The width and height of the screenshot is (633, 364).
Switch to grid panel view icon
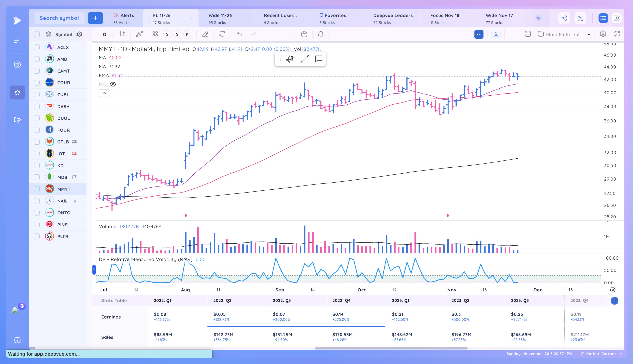point(617,18)
